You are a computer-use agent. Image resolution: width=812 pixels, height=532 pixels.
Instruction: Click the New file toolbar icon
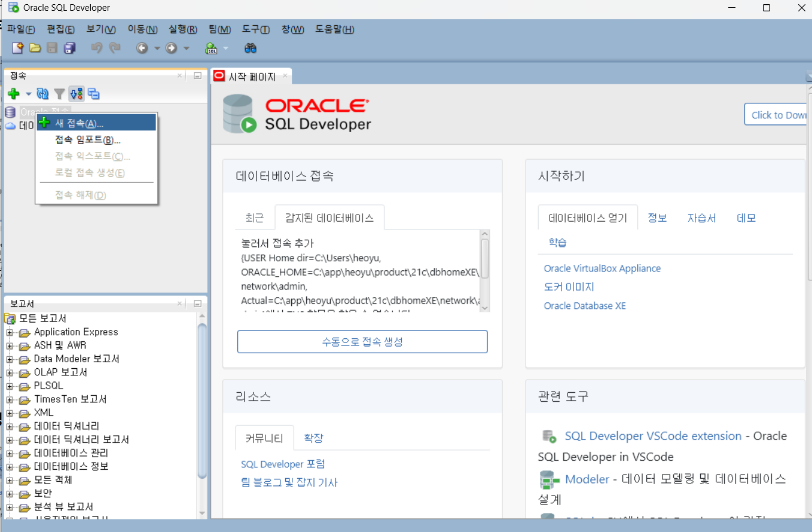tap(18, 48)
